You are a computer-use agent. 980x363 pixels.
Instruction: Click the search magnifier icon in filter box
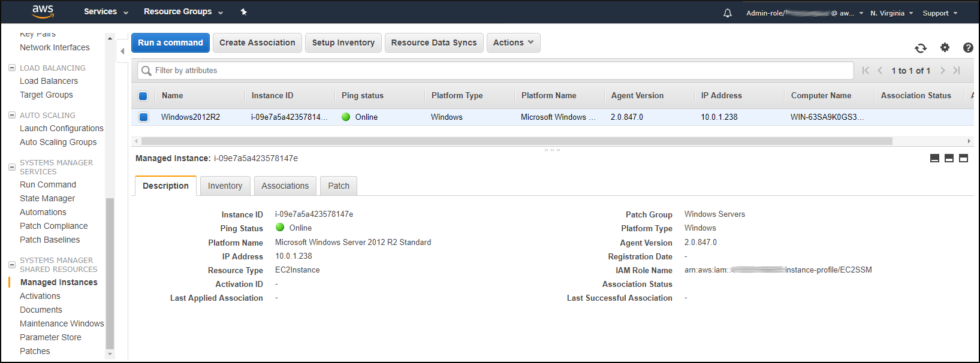point(146,71)
